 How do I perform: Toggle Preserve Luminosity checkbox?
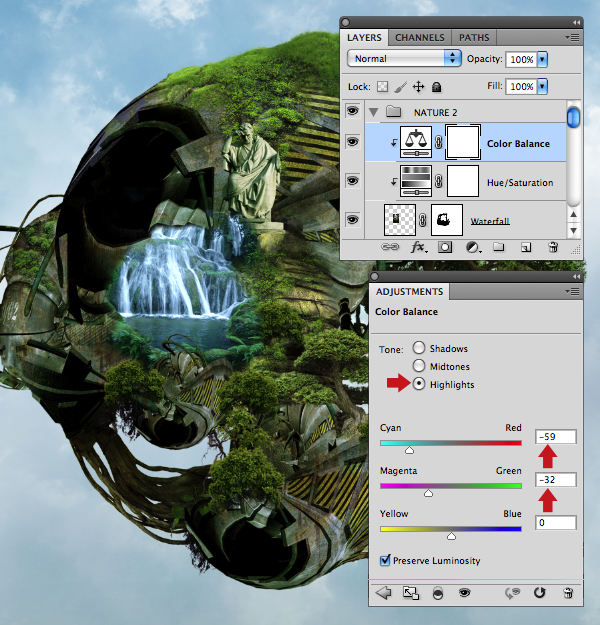[385, 560]
